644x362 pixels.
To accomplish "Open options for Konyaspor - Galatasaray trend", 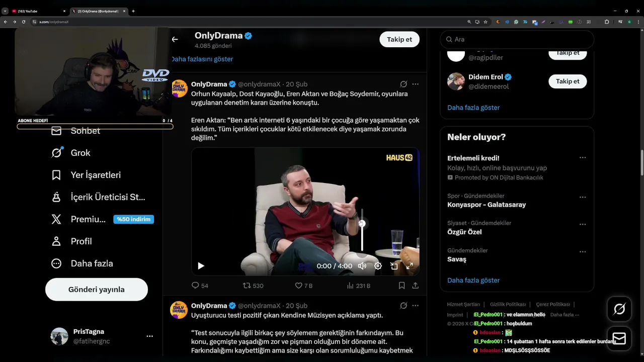I will [x=582, y=197].
